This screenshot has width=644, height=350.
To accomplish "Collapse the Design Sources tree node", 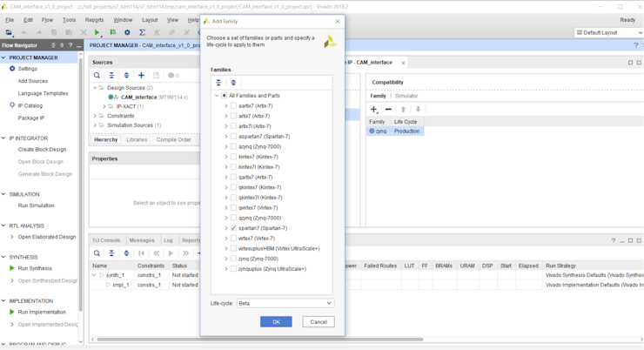I will pyautogui.click(x=95, y=87).
